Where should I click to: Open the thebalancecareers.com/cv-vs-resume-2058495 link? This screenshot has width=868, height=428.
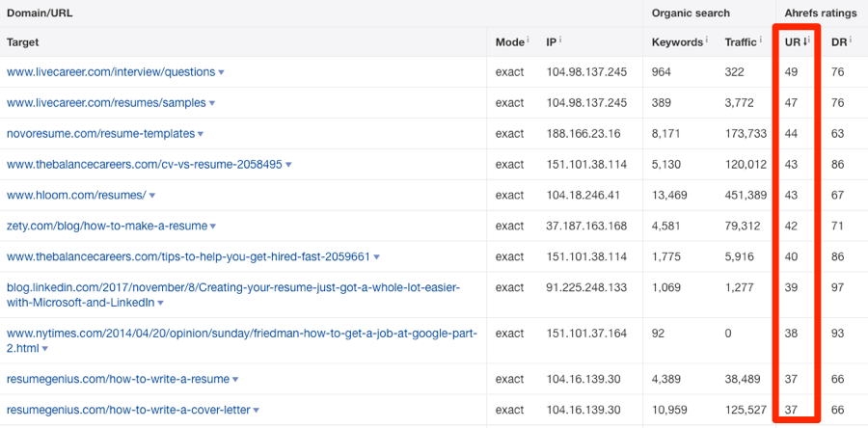[x=144, y=165]
